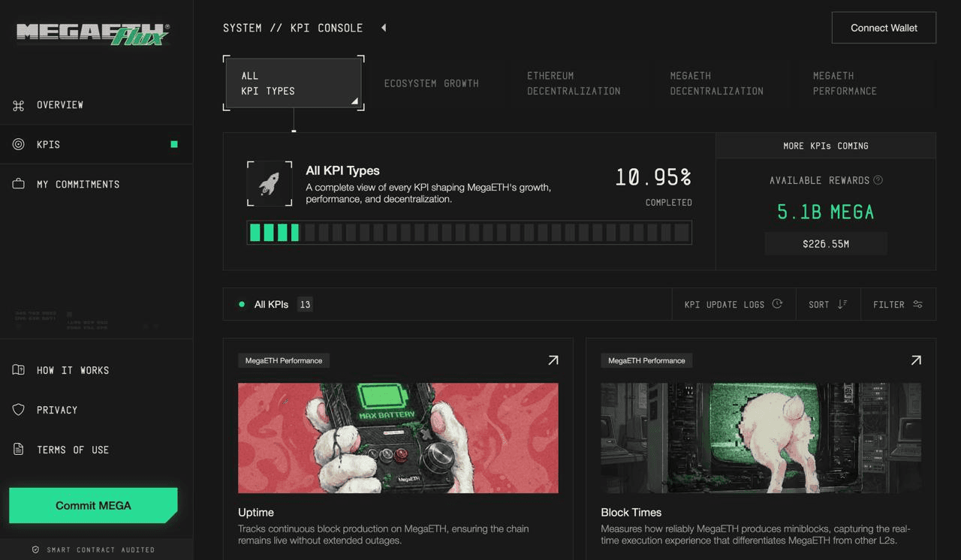This screenshot has width=961, height=560.
Task: Click the Available Rewards help icon
Action: (878, 180)
